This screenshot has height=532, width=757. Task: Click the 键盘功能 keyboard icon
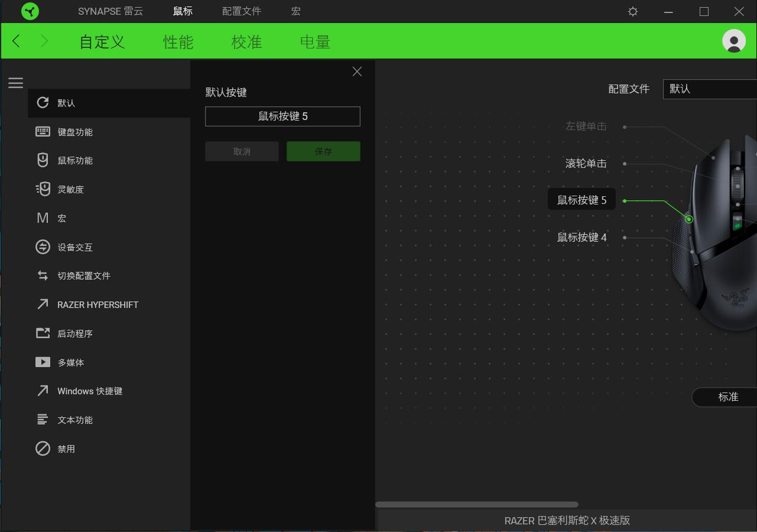point(43,131)
